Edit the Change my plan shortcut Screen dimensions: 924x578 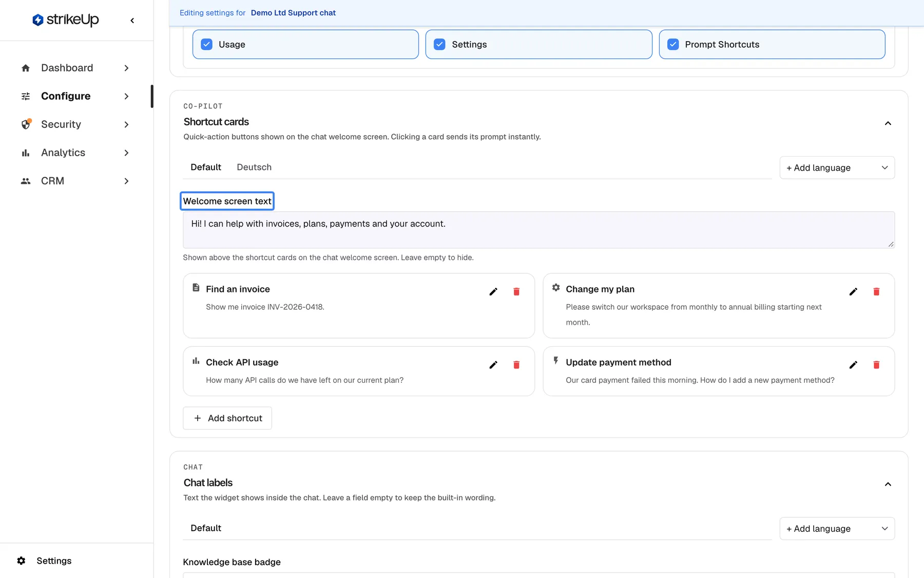[x=853, y=292]
